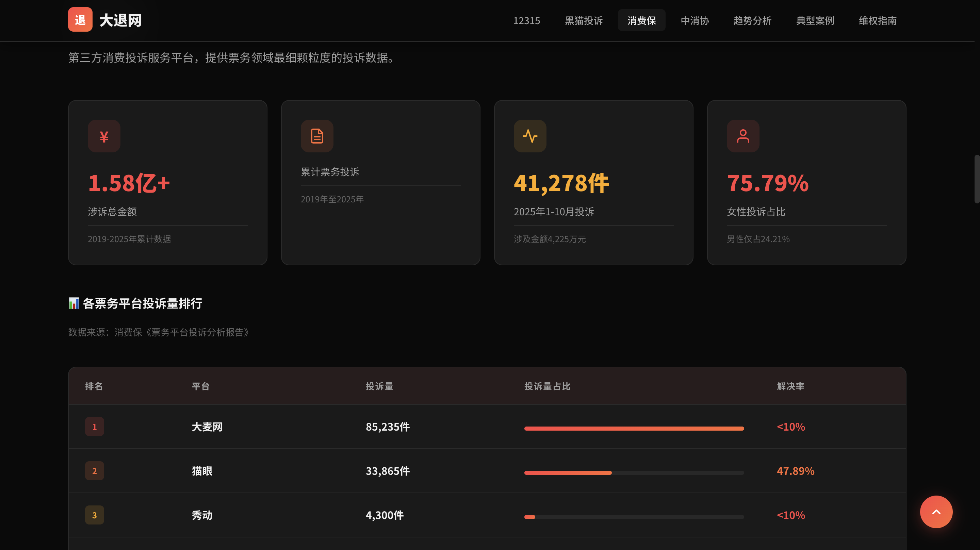
Task: Click 大麦网 complaint share bar
Action: 634,428
